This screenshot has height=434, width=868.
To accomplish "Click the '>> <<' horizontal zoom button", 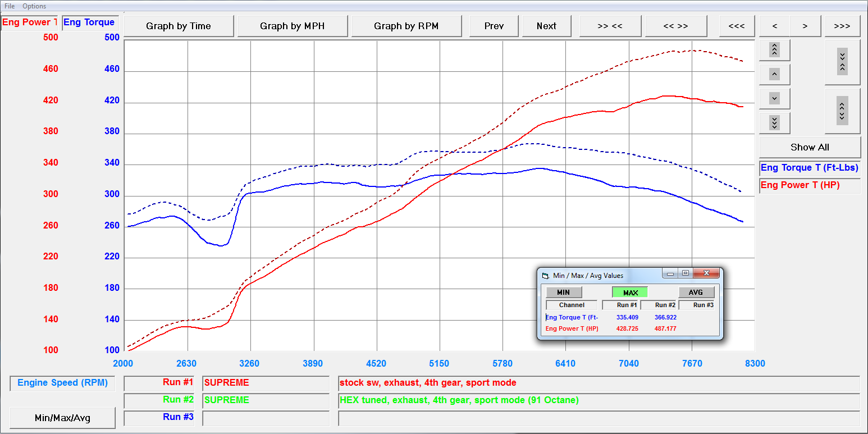I will pyautogui.click(x=610, y=26).
